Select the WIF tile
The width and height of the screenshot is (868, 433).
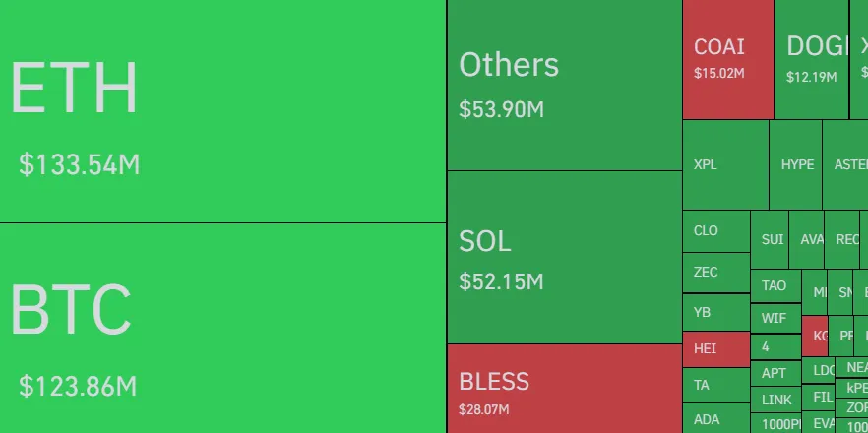(x=775, y=318)
